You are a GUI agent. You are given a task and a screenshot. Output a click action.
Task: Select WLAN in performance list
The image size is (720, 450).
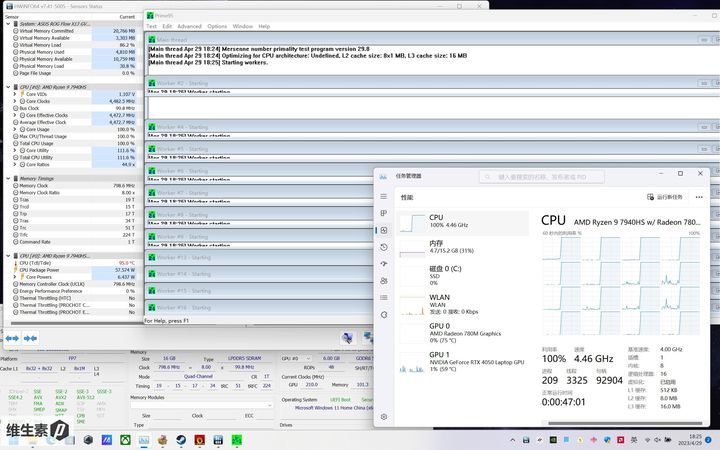(x=463, y=304)
